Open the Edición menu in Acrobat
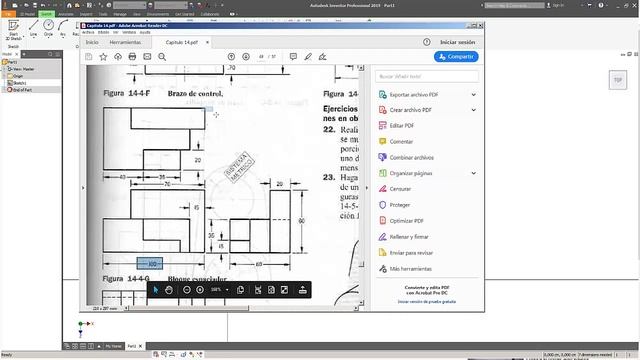This screenshot has height=360, width=640. point(103,32)
